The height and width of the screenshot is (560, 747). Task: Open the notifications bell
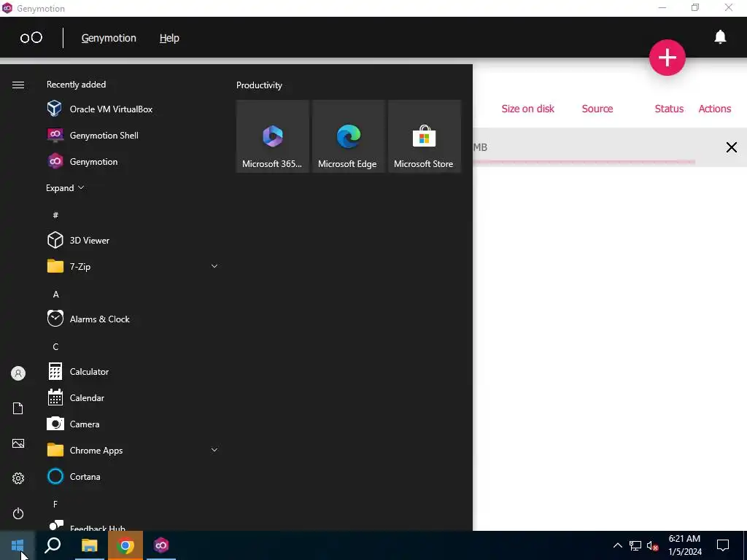720,36
